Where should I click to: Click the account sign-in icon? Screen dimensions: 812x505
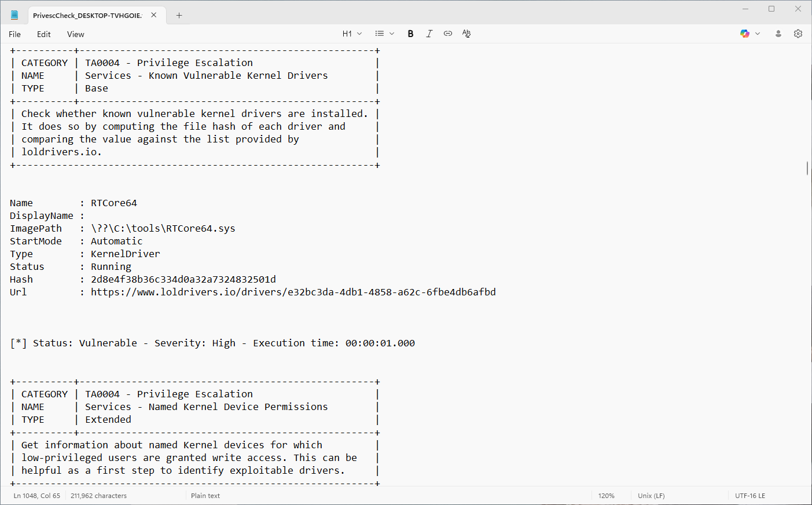[x=778, y=34]
